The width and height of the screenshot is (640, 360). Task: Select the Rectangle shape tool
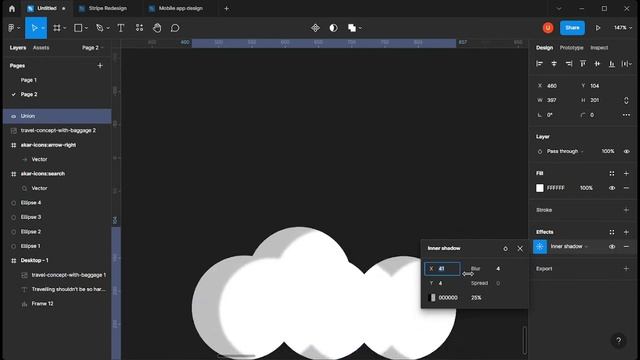pos(78,28)
